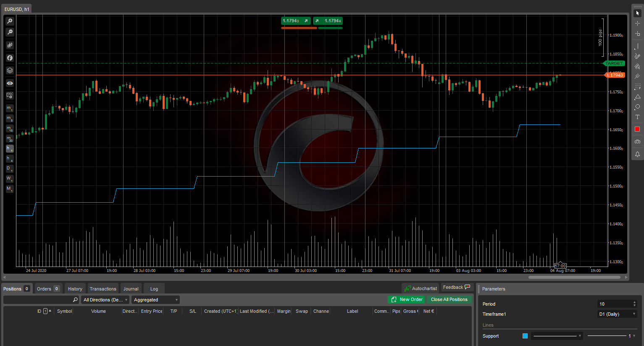Select the ellipse shape tool

[637, 107]
